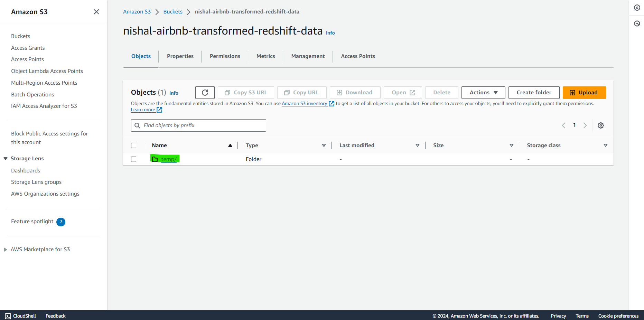Open Buckets in the sidebar
Viewport: 644px width, 320px height.
click(x=21, y=36)
